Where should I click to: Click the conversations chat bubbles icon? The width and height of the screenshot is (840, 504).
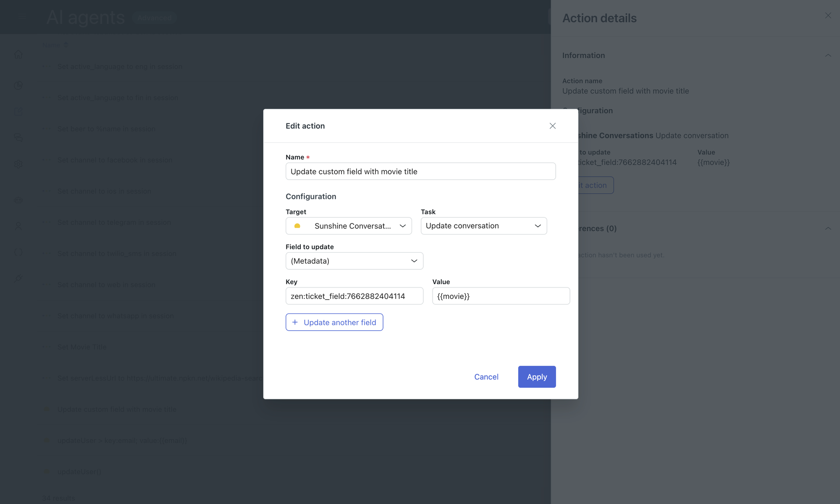tap(18, 138)
